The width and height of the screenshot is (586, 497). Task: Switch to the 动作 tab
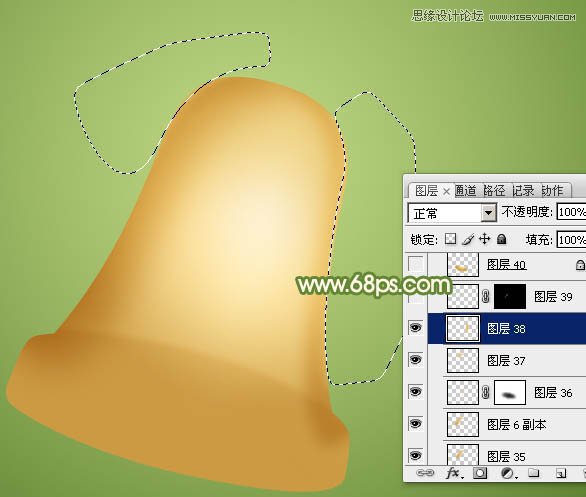pyautogui.click(x=552, y=191)
